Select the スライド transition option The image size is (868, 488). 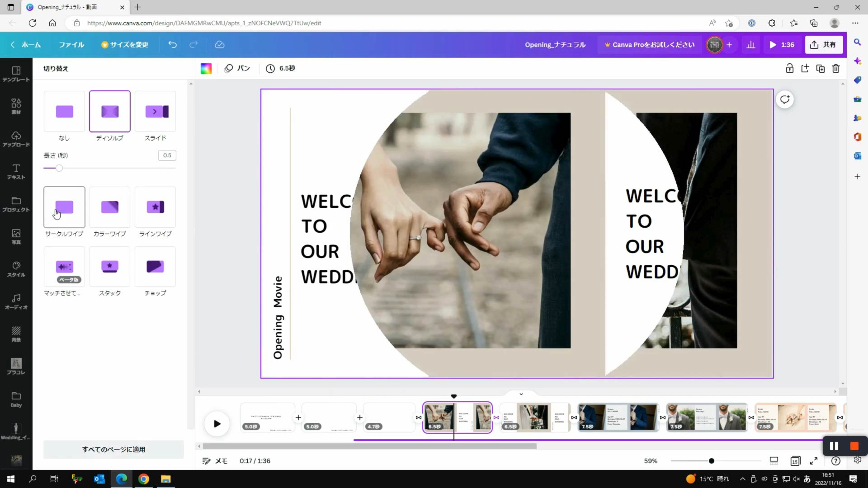click(155, 112)
